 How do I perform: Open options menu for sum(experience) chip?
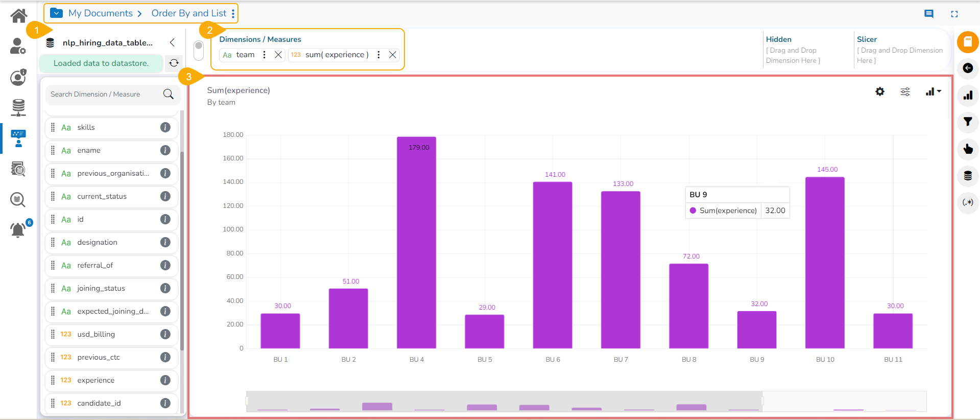(x=378, y=55)
